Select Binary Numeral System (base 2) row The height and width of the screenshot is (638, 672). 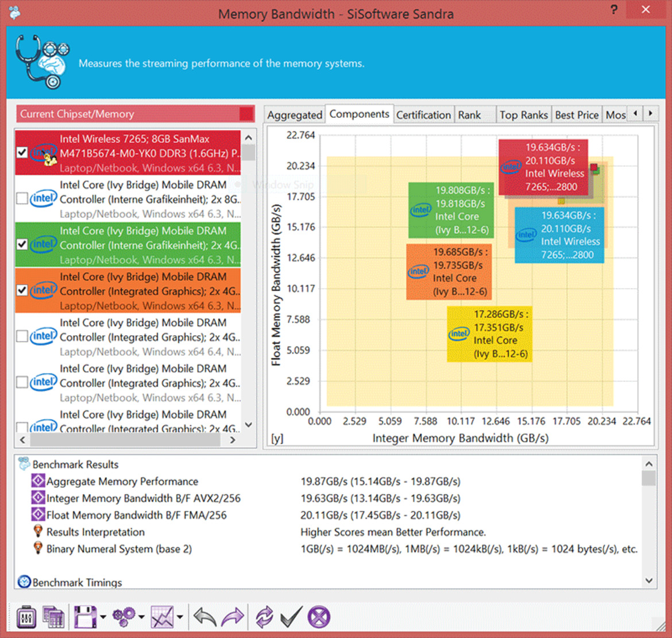pyautogui.click(x=119, y=549)
